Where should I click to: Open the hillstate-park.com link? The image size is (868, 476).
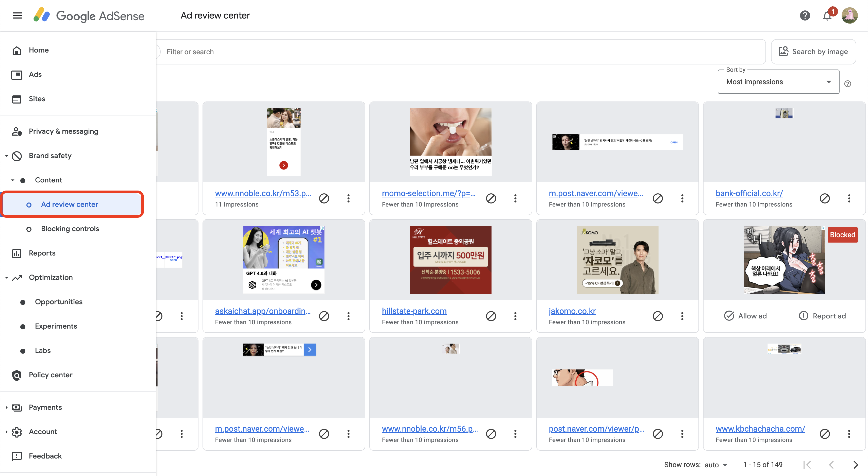(x=414, y=311)
